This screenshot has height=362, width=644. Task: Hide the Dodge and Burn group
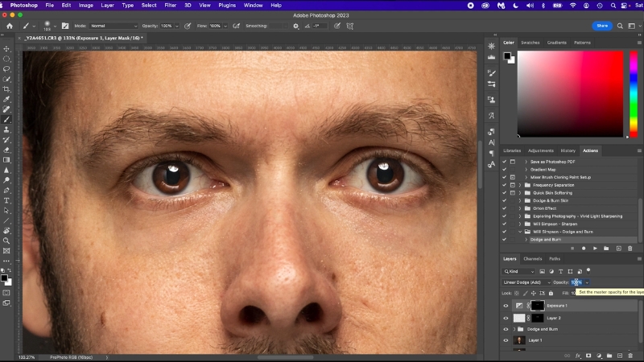pyautogui.click(x=506, y=329)
